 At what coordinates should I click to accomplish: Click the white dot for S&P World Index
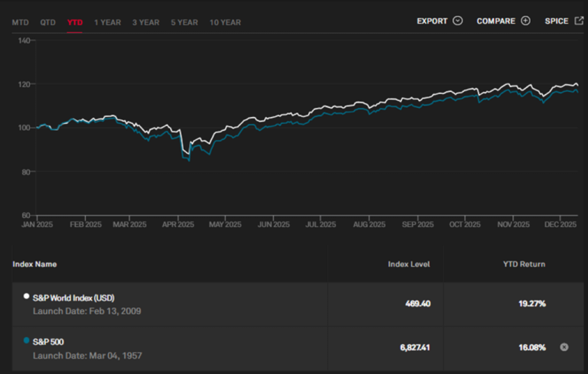pyautogui.click(x=27, y=296)
